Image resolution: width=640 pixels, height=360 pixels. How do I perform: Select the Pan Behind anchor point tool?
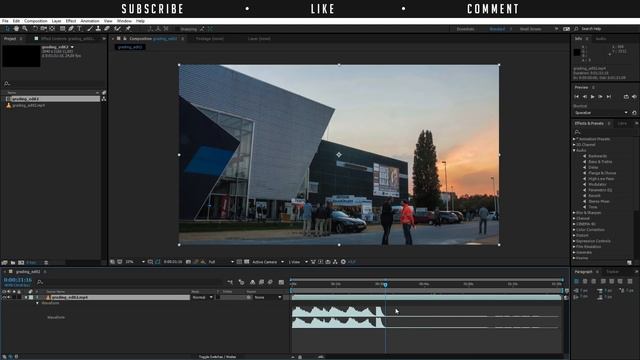(x=52, y=29)
